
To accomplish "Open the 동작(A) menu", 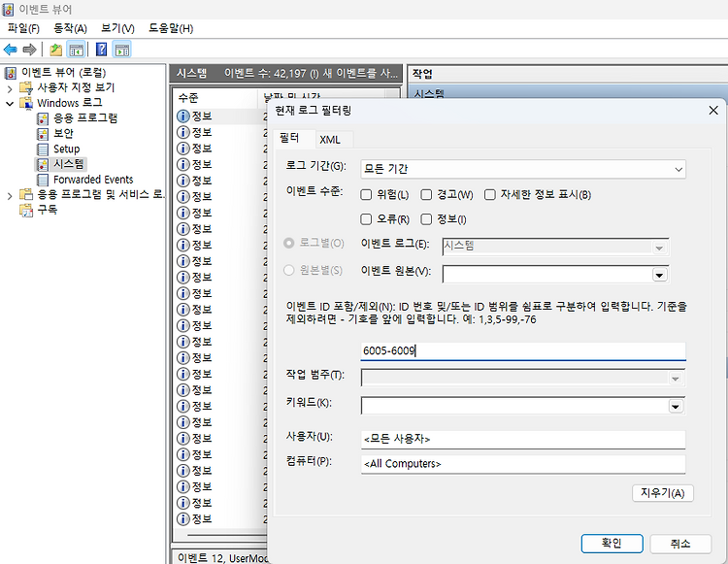I will pos(70,28).
